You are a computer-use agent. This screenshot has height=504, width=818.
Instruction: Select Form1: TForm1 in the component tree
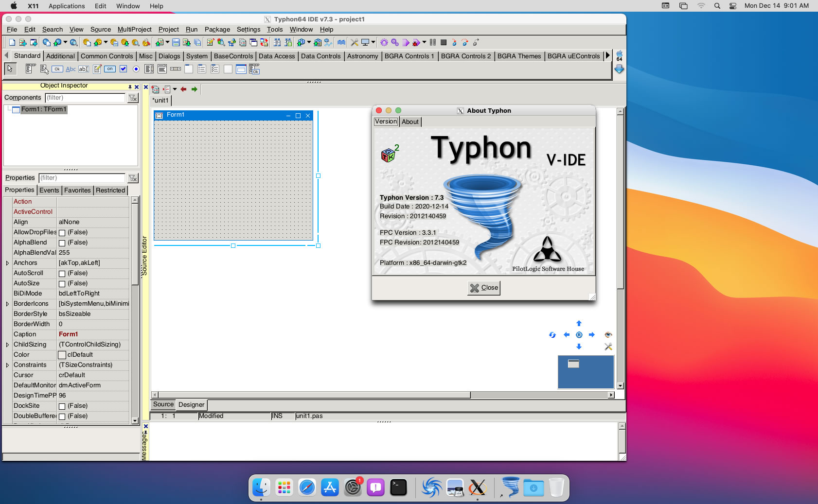(x=43, y=109)
